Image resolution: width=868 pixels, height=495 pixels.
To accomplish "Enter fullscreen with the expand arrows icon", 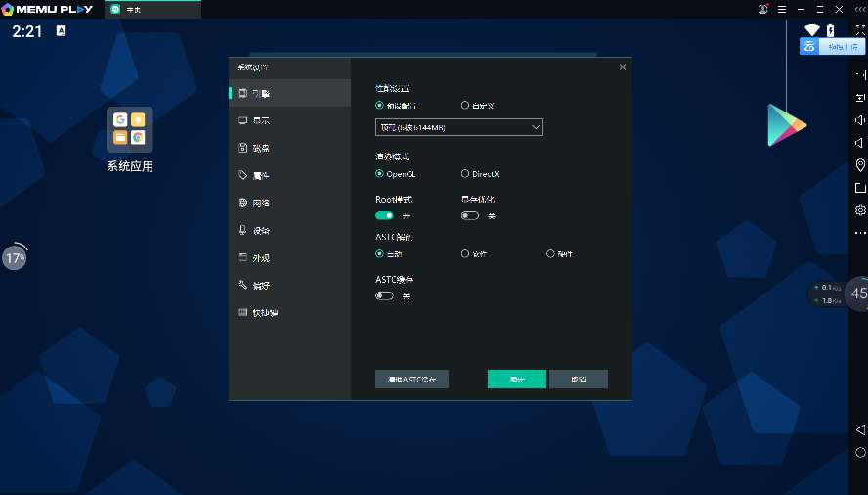I will pos(860,31).
